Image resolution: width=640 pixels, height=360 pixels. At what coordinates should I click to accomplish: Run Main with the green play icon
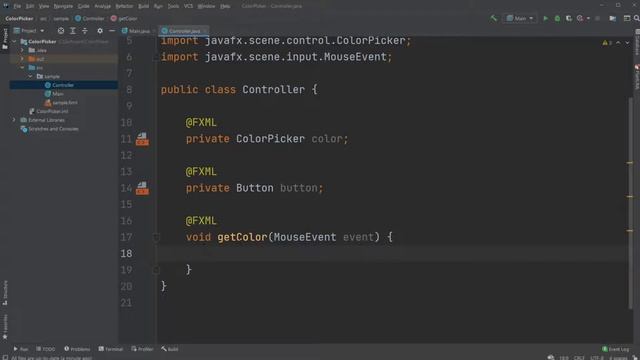[545, 18]
